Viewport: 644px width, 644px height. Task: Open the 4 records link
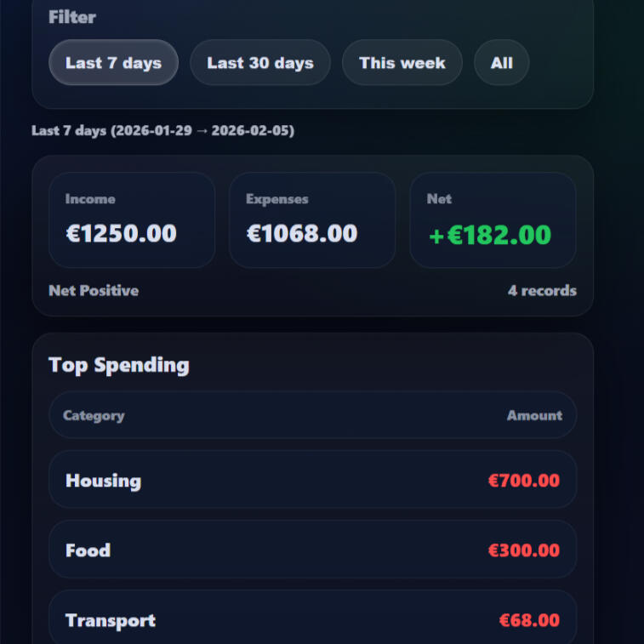[542, 291]
